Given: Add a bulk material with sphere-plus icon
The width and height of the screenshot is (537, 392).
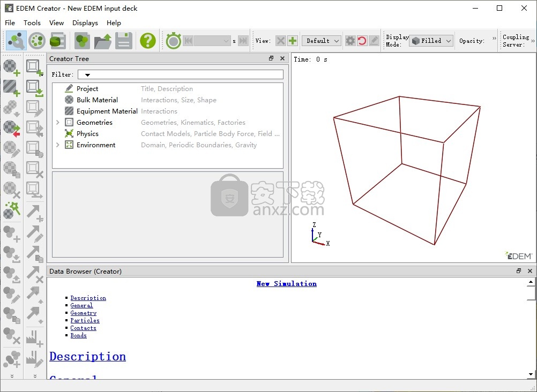Looking at the screenshot, I should point(12,67).
